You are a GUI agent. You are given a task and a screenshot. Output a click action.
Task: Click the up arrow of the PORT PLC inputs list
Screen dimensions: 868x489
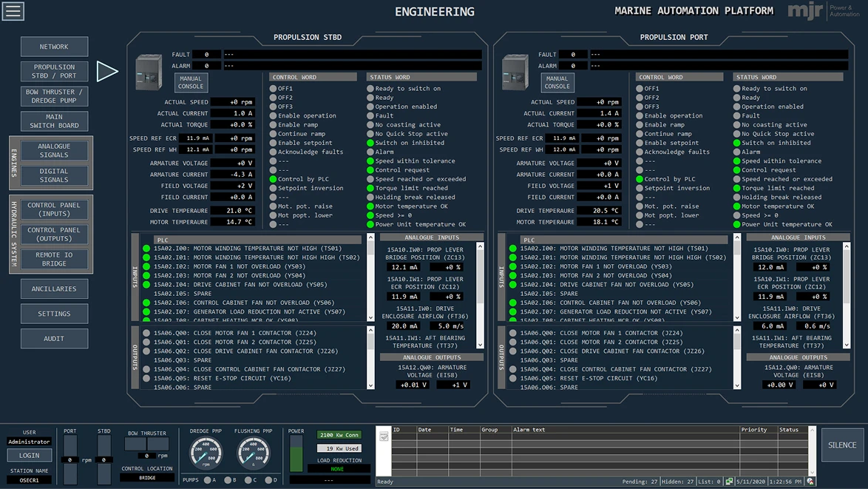[x=737, y=237]
